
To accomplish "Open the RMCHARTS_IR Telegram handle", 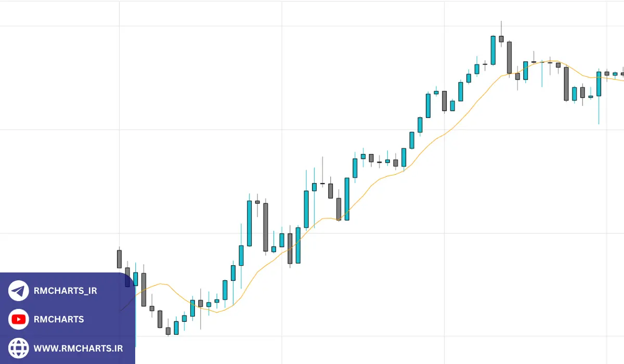I will [x=65, y=291].
